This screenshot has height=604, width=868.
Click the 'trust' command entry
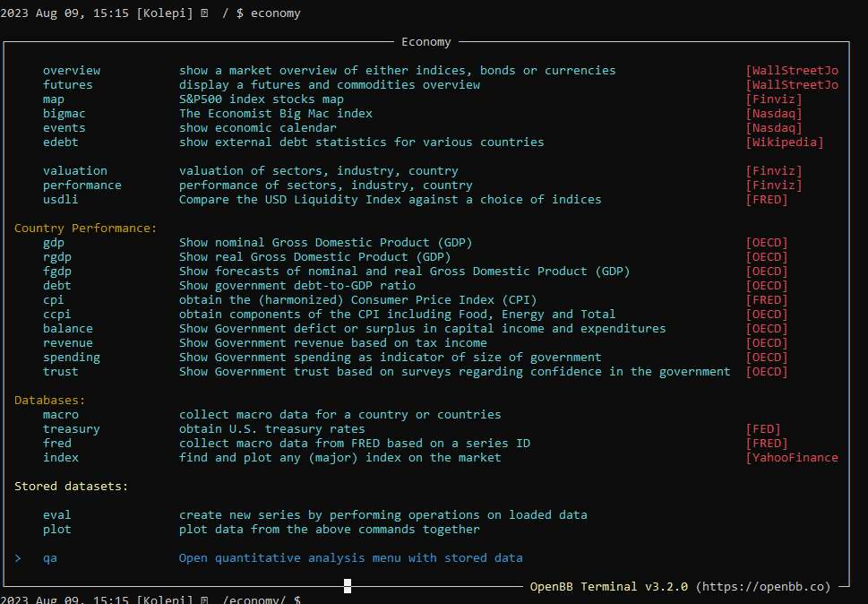point(61,372)
